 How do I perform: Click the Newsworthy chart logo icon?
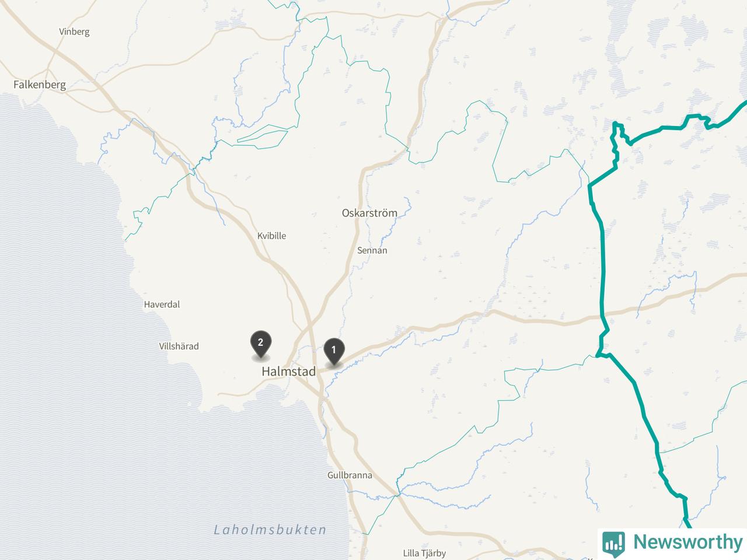point(613,542)
